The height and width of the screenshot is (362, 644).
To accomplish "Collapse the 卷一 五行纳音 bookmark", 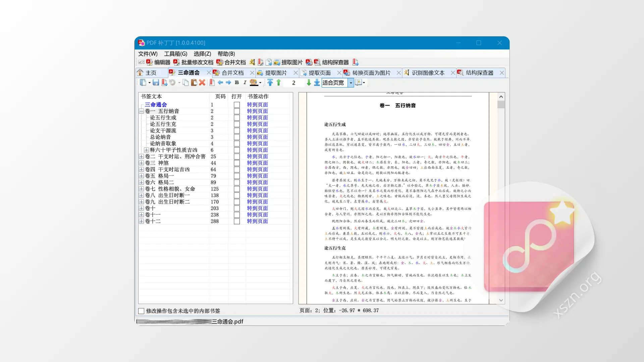I will point(141,111).
